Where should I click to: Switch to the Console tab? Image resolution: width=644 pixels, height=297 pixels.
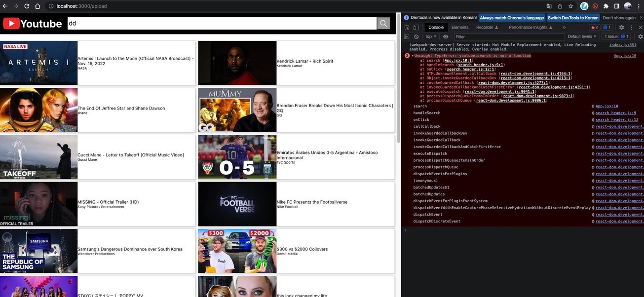(x=436, y=28)
